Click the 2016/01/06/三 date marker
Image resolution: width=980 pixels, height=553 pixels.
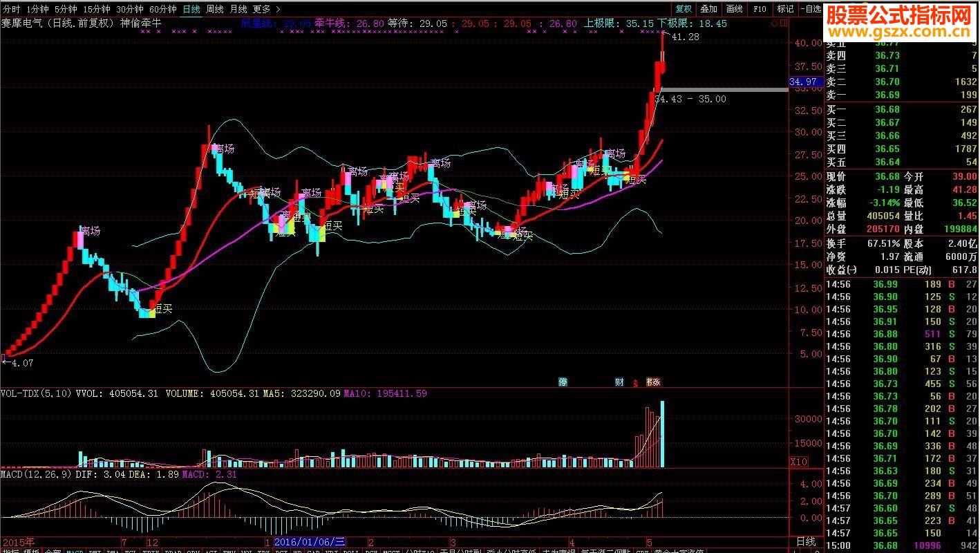coord(310,541)
